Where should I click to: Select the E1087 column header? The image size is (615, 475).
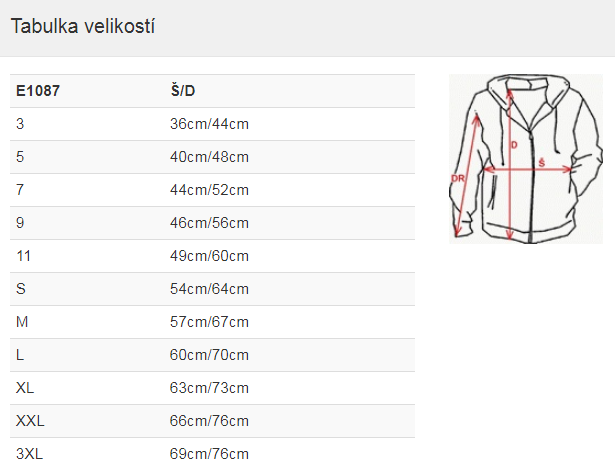point(38,91)
